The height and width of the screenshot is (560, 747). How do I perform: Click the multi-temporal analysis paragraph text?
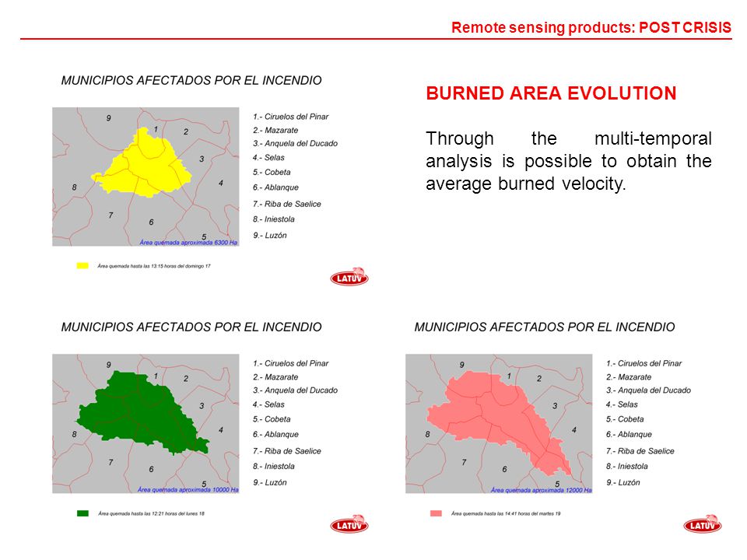[x=568, y=161]
